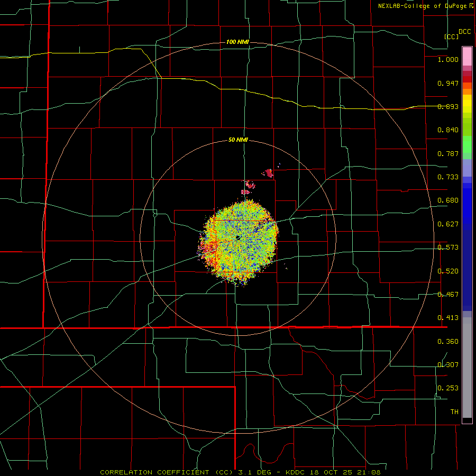
Task: Click the pink segment at color bar top
Action: [x=467, y=57]
